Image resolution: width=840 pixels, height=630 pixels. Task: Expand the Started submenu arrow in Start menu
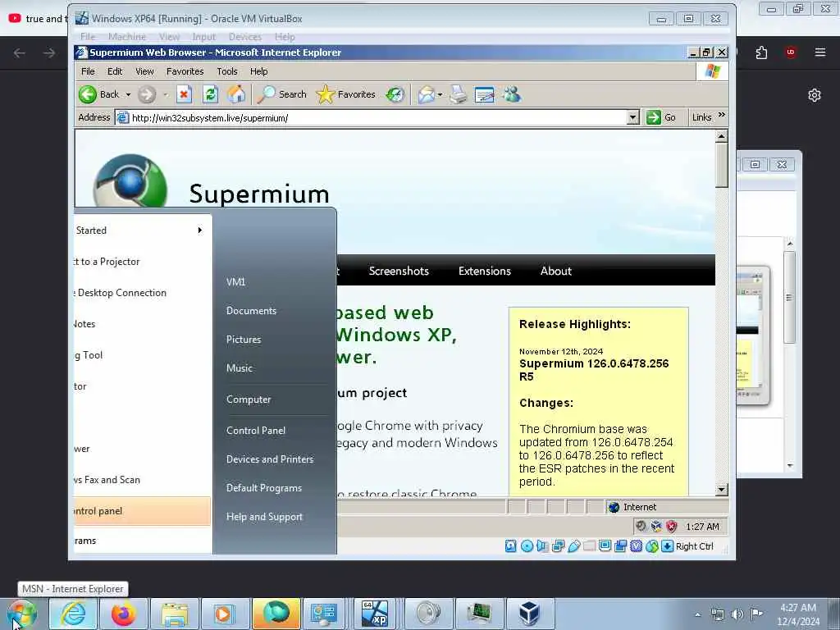[x=200, y=231]
